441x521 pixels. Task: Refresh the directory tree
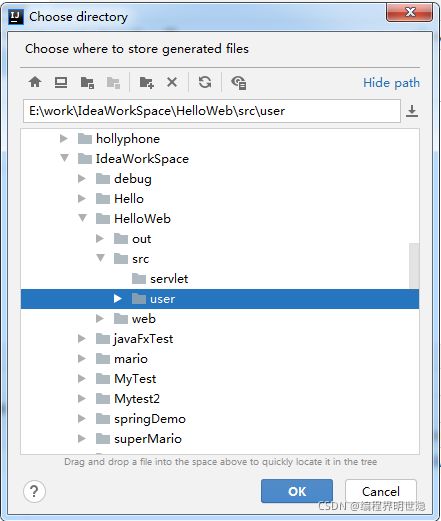[205, 82]
